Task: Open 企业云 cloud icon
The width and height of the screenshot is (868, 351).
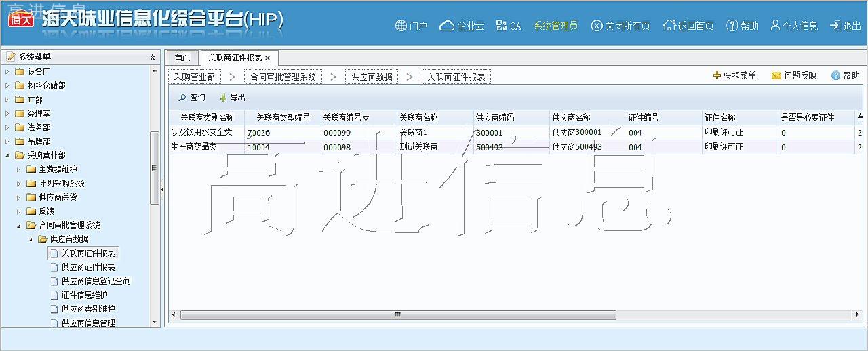Action: [446, 26]
